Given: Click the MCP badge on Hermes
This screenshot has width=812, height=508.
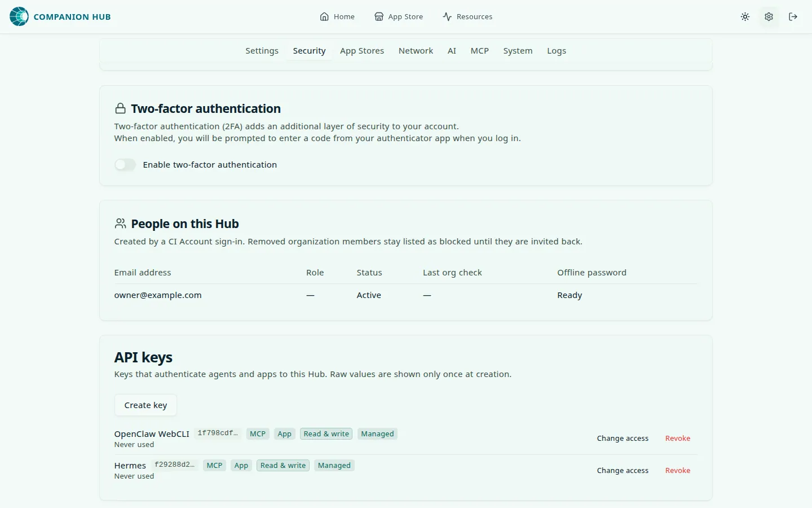Looking at the screenshot, I should (x=215, y=466).
